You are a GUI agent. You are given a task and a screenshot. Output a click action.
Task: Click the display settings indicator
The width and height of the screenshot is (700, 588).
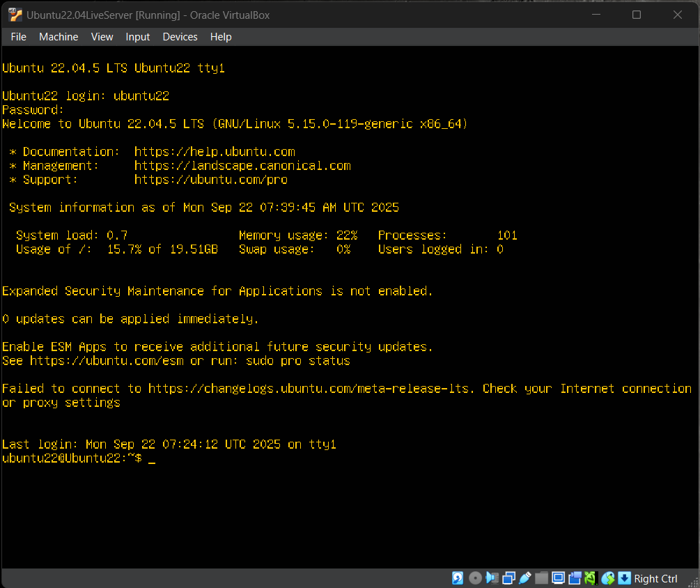tap(558, 578)
